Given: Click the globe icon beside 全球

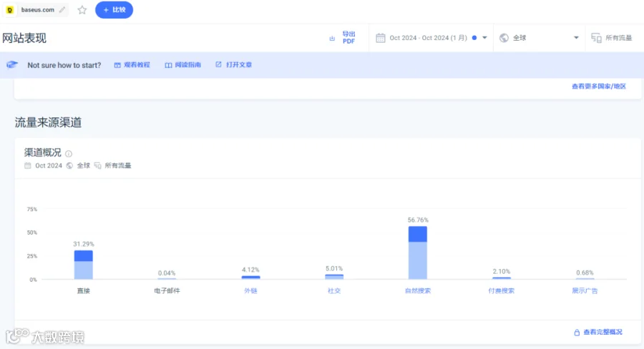Looking at the screenshot, I should pyautogui.click(x=504, y=38).
